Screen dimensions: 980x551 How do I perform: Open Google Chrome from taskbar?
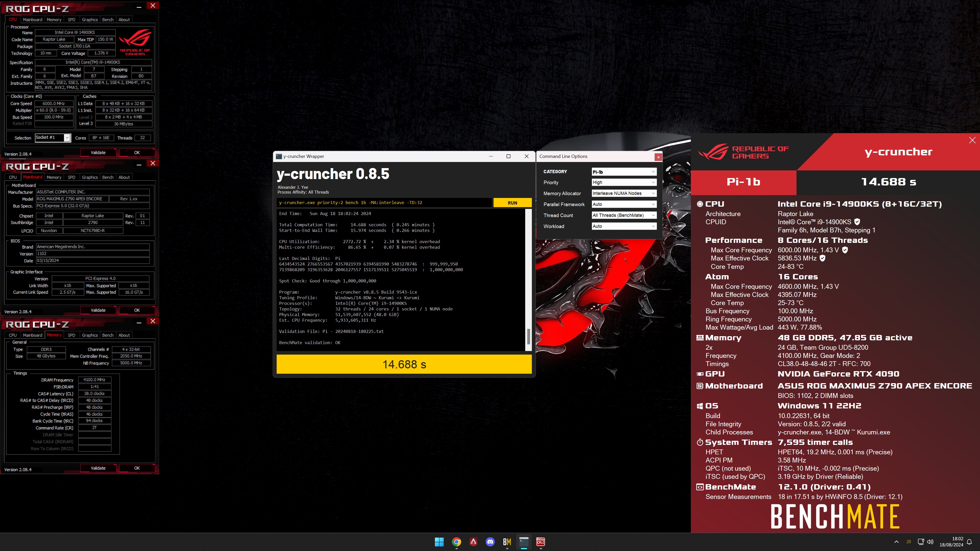(x=457, y=542)
